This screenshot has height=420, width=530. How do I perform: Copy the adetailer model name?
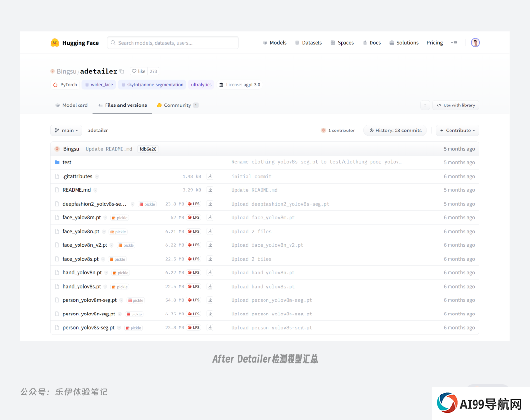coord(122,71)
